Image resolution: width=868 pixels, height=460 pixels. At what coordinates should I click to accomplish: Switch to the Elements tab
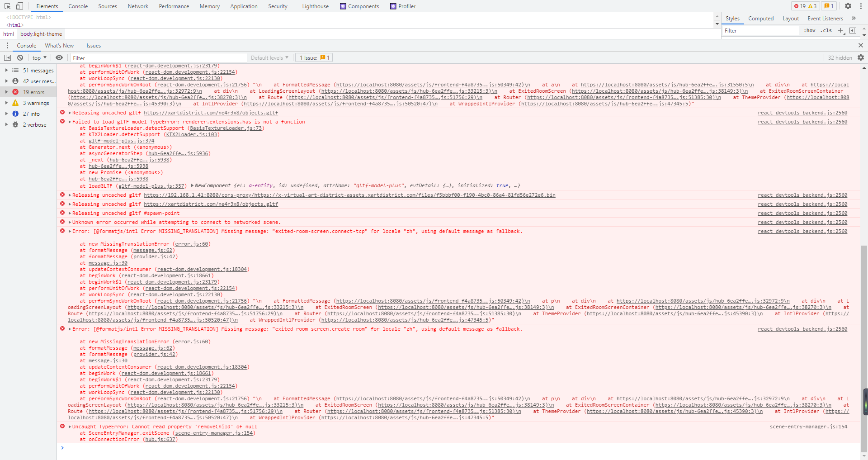[47, 6]
